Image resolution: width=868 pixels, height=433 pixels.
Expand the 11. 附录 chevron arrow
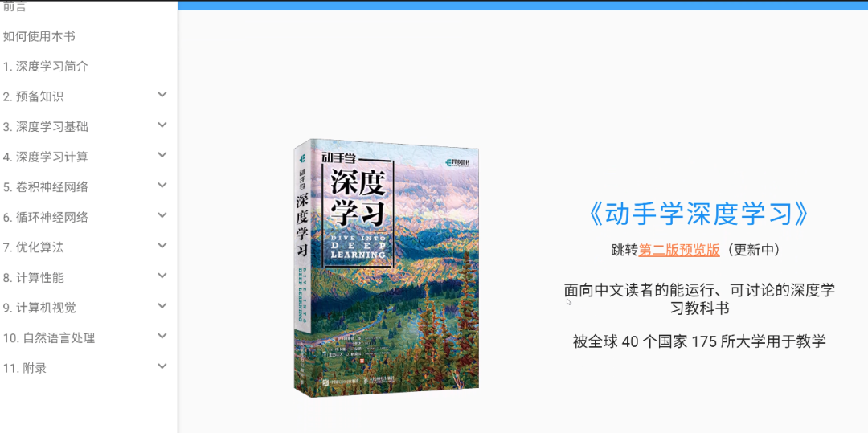(162, 366)
